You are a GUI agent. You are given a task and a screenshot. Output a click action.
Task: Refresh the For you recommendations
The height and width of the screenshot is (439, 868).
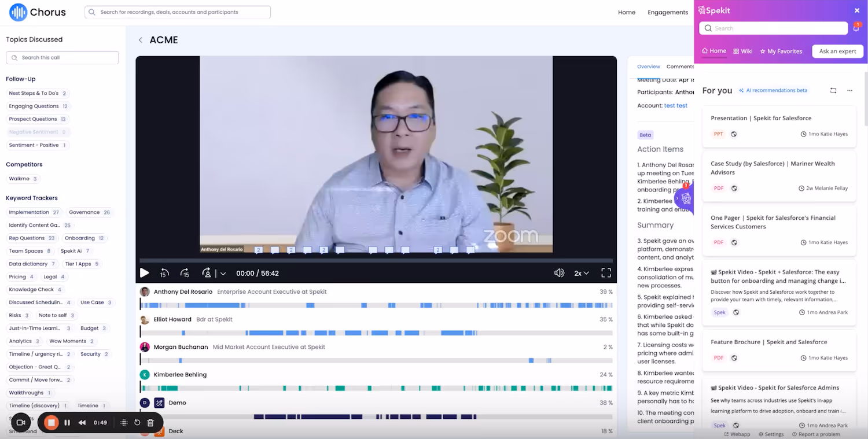click(x=833, y=90)
